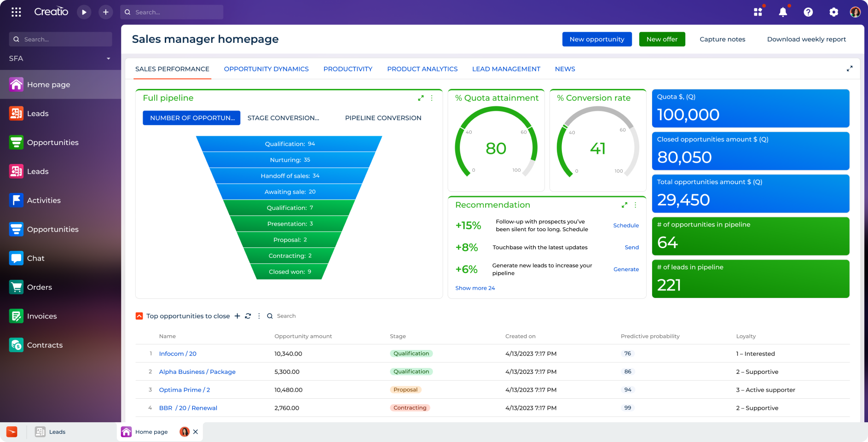The width and height of the screenshot is (868, 442).
Task: Open the Leads section in the sidebar
Action: [x=38, y=113]
